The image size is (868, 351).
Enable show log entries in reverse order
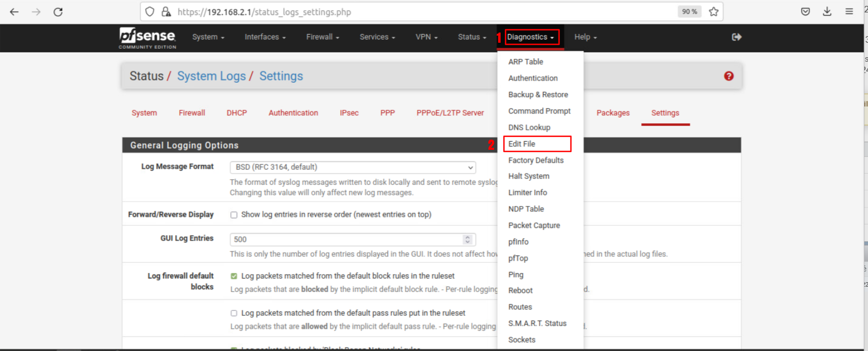[x=234, y=215]
